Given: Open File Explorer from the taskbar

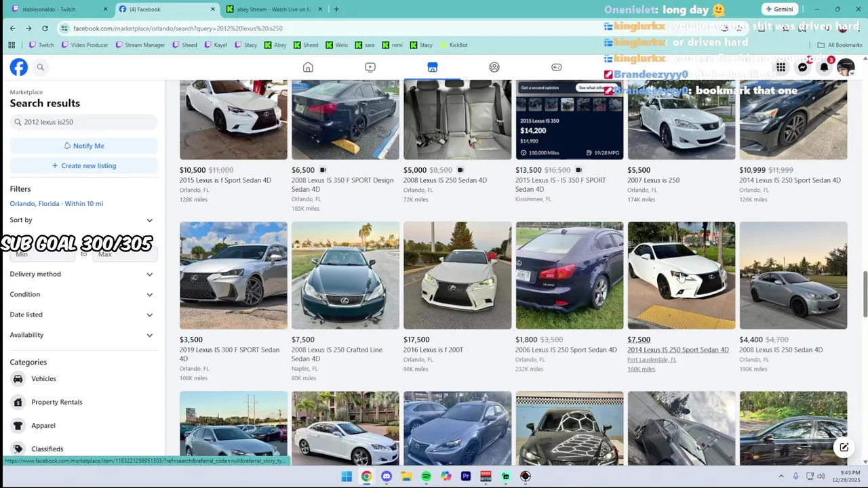Looking at the screenshot, I should [x=406, y=476].
